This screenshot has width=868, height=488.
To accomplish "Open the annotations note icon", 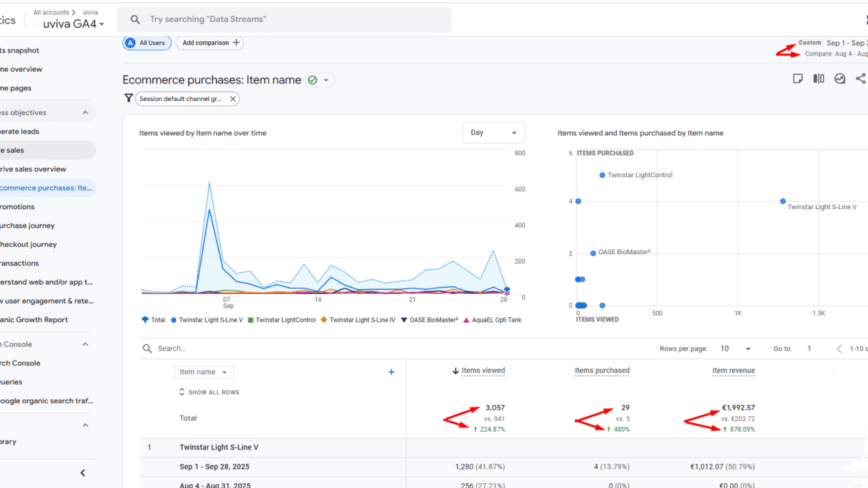I will coord(798,79).
